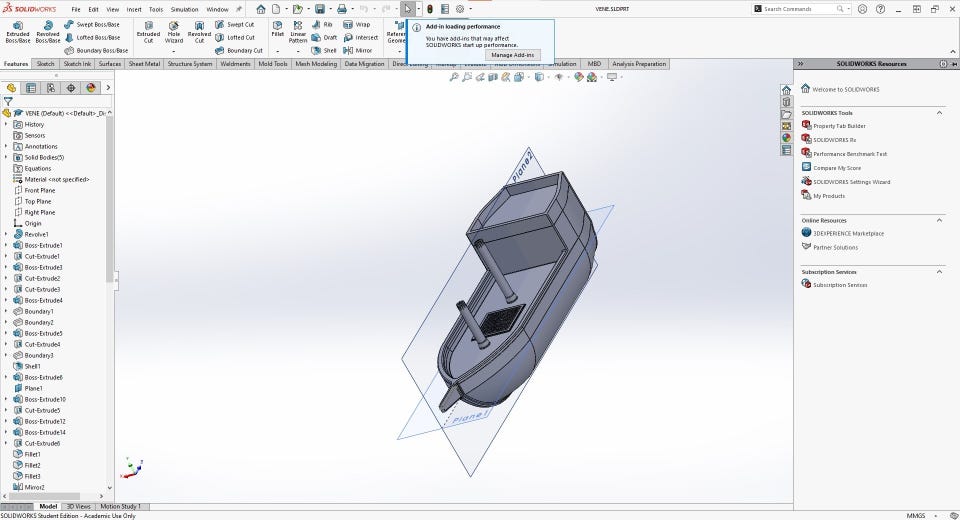Collapse the Online Resources section
Screen dimensions: 960x520
[x=939, y=220]
